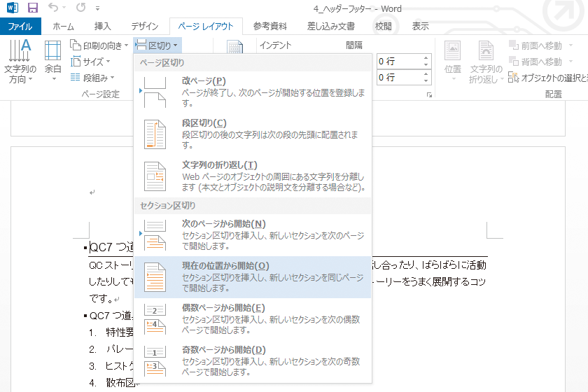Screen dimensions: 588x392
Task: Customize the Quick Access Toolbar dropdown
Action: (97, 8)
